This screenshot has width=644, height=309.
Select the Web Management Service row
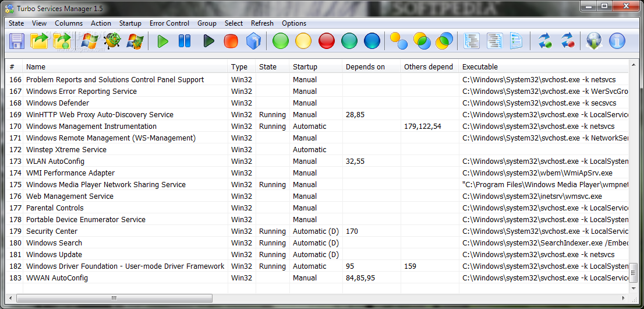click(x=317, y=196)
